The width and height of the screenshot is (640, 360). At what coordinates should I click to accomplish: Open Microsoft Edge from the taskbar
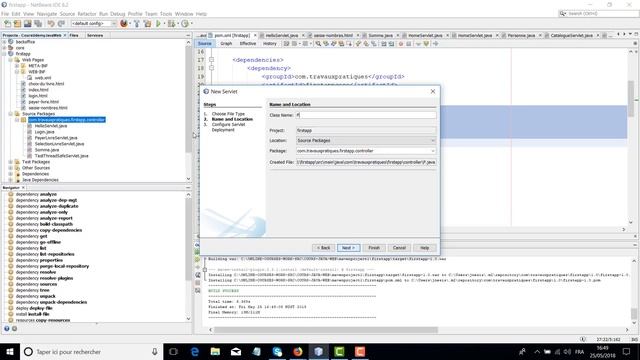coord(195,351)
